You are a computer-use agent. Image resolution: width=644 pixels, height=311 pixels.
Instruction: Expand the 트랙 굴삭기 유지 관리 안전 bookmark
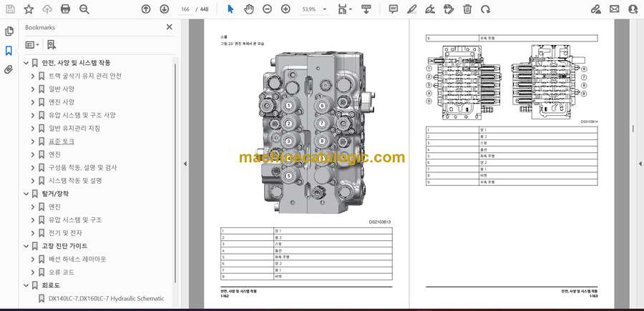[33, 76]
